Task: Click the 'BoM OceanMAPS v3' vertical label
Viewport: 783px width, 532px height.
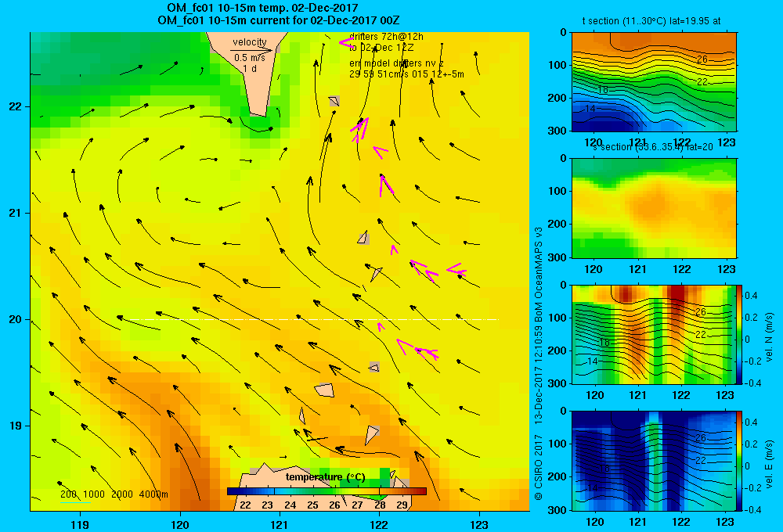Action: pyautogui.click(x=539, y=275)
